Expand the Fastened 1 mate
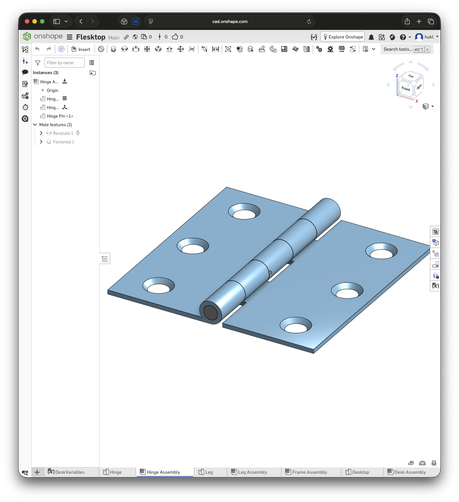 coord(41,142)
